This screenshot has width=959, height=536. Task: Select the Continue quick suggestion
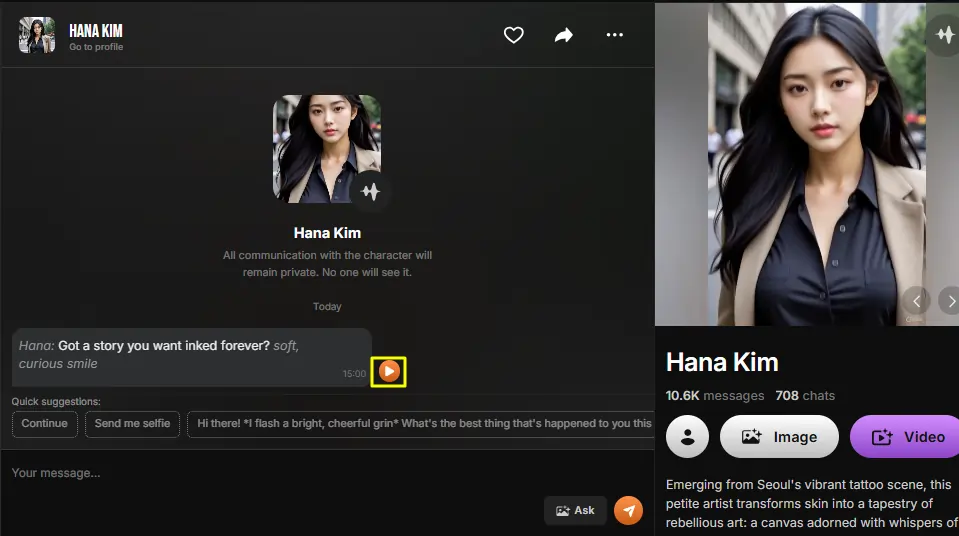(45, 423)
